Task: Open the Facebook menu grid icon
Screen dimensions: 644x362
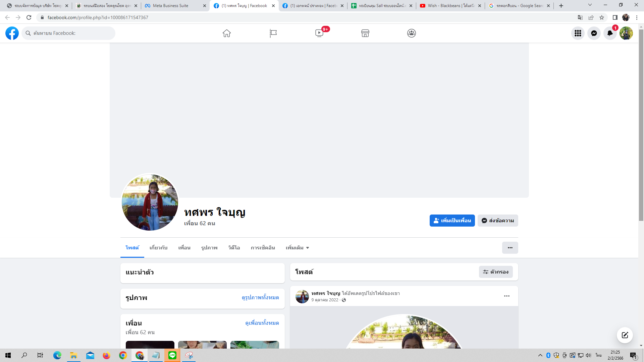Action: (578, 33)
